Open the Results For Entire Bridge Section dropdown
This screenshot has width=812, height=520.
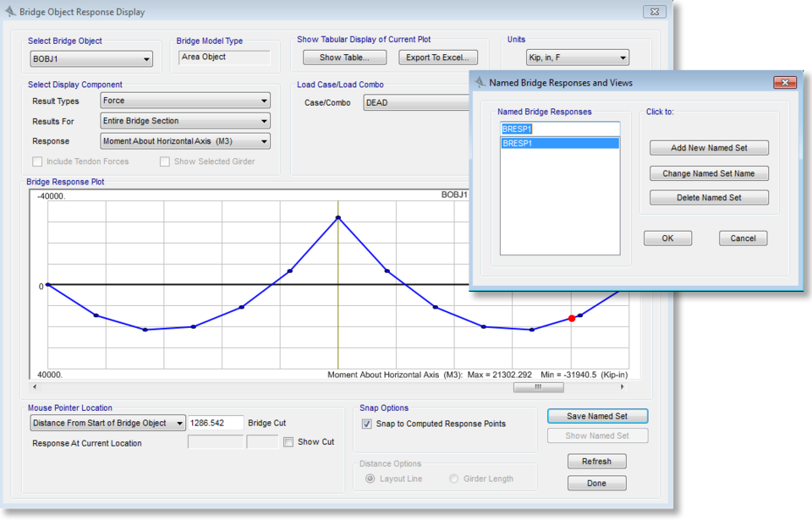(x=185, y=121)
